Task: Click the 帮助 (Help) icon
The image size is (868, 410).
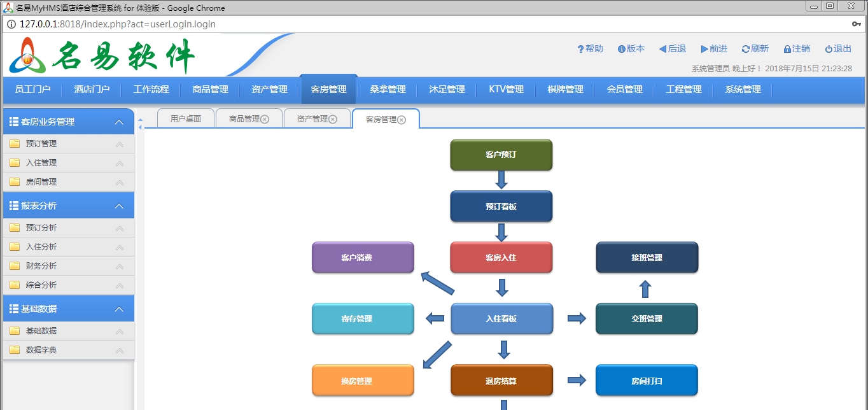Action: point(580,48)
